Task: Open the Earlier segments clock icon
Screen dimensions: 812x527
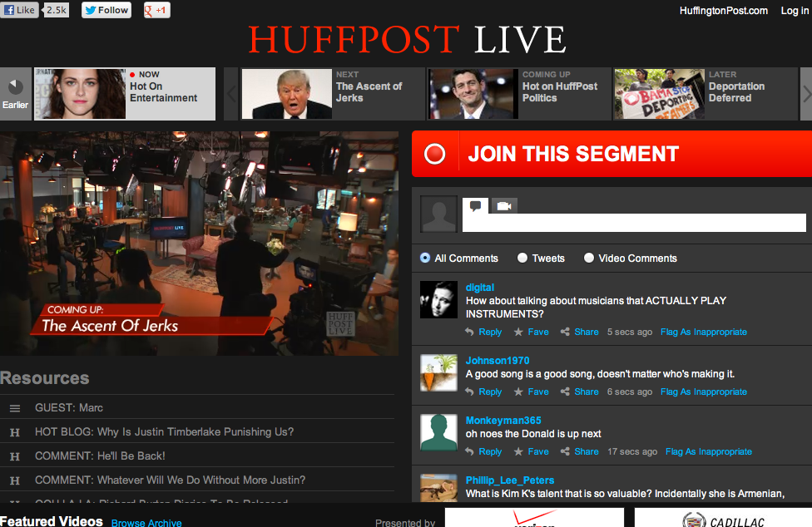Action: tap(16, 86)
